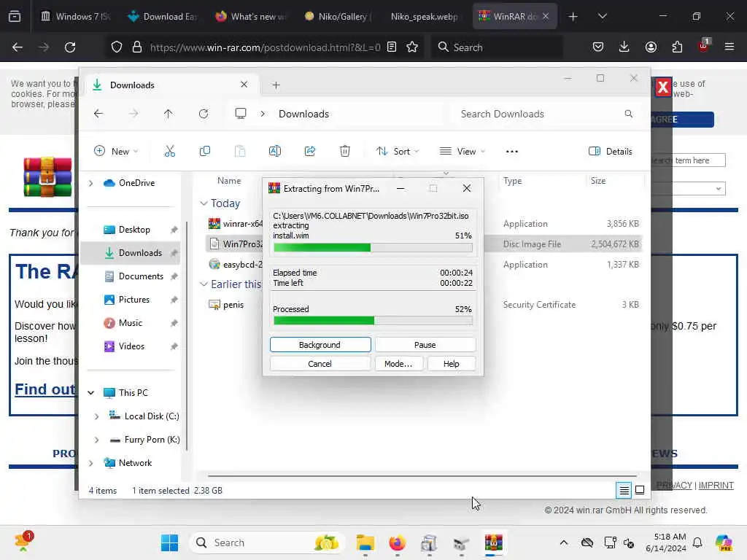This screenshot has width=747, height=560.
Task: Switch to the Windows 7 ISO tab
Action: pyautogui.click(x=76, y=16)
